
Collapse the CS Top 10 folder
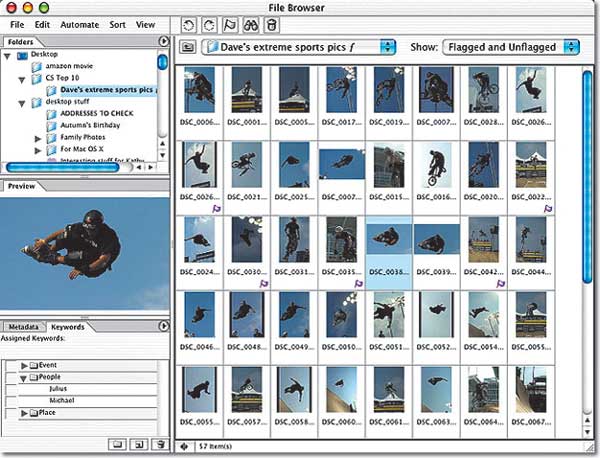tap(22, 80)
